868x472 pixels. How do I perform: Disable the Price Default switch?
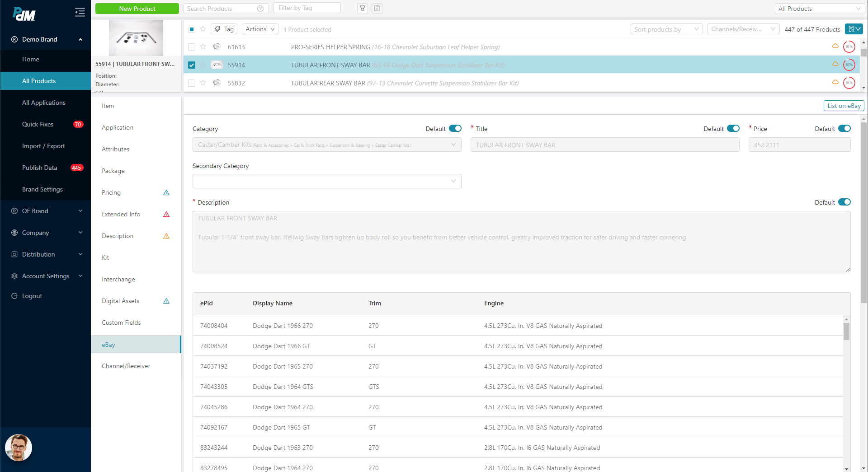point(844,129)
